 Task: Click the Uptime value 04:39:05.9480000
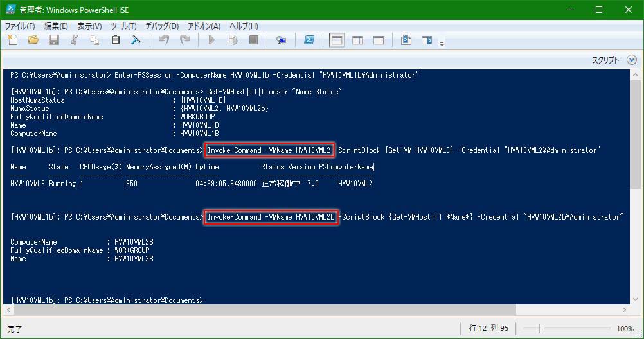click(226, 184)
